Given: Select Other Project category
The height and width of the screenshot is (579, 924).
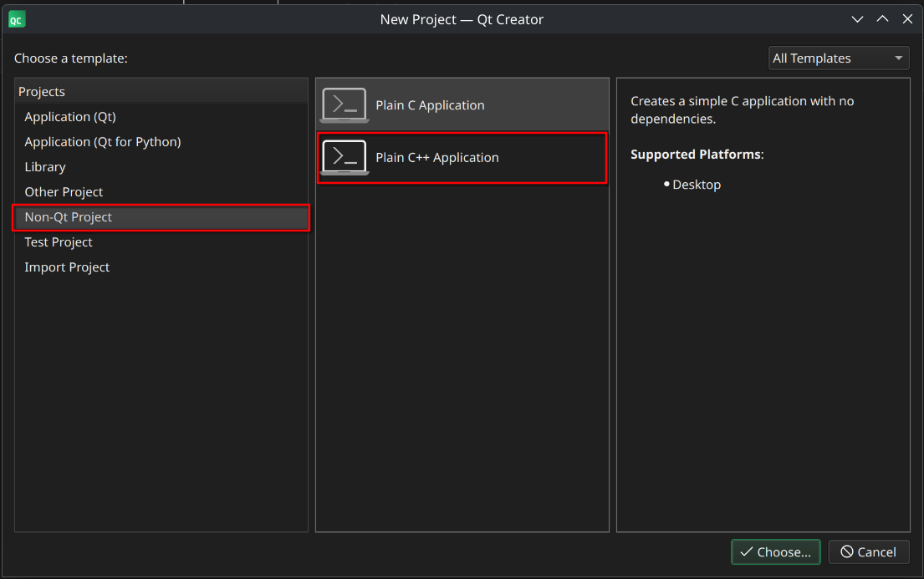Looking at the screenshot, I should (161, 192).
